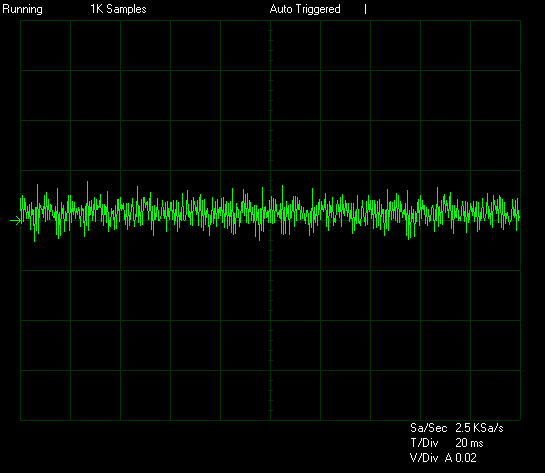Click the 0.02 volts per division value
This screenshot has height=473, width=545.
pyautogui.click(x=466, y=458)
